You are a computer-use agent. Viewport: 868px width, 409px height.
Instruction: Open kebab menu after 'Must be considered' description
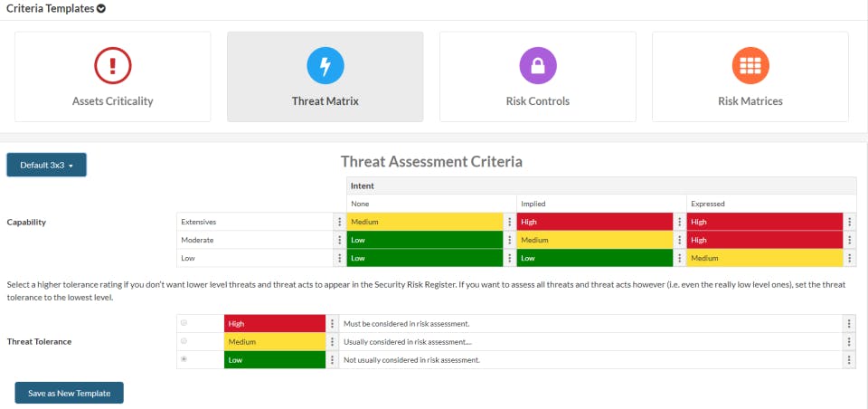click(x=849, y=324)
